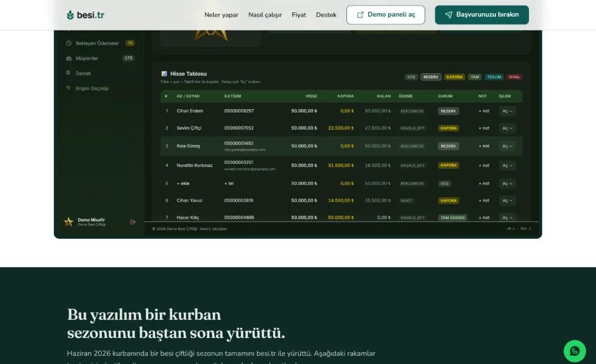Click BEKLEMEDE payment cell for Cihan Erdem

[412, 111]
